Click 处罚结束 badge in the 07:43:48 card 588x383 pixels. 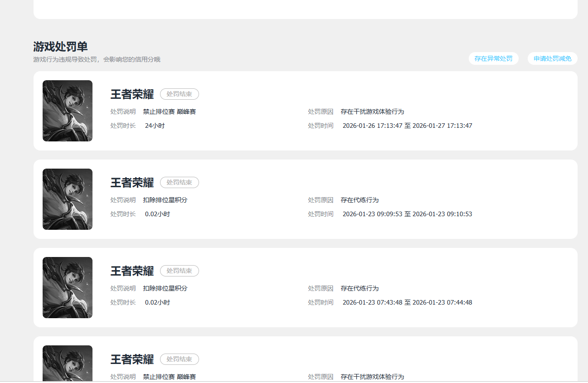pos(180,271)
